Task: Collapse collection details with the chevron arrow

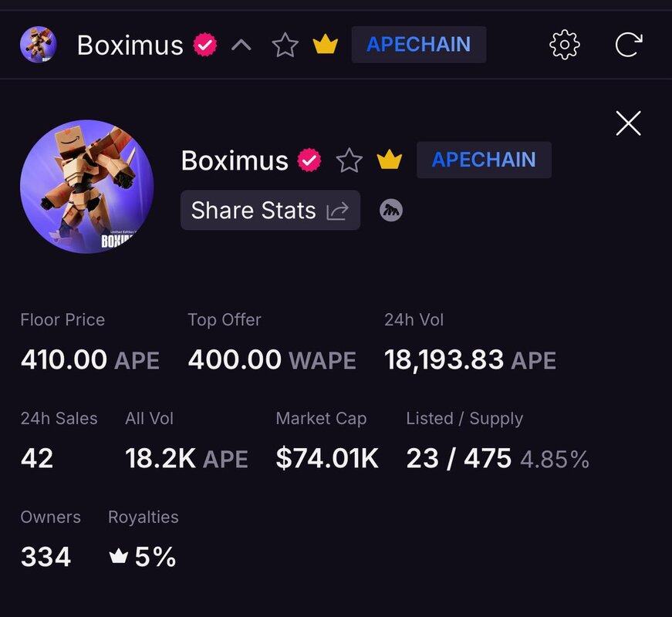Action: point(241,46)
